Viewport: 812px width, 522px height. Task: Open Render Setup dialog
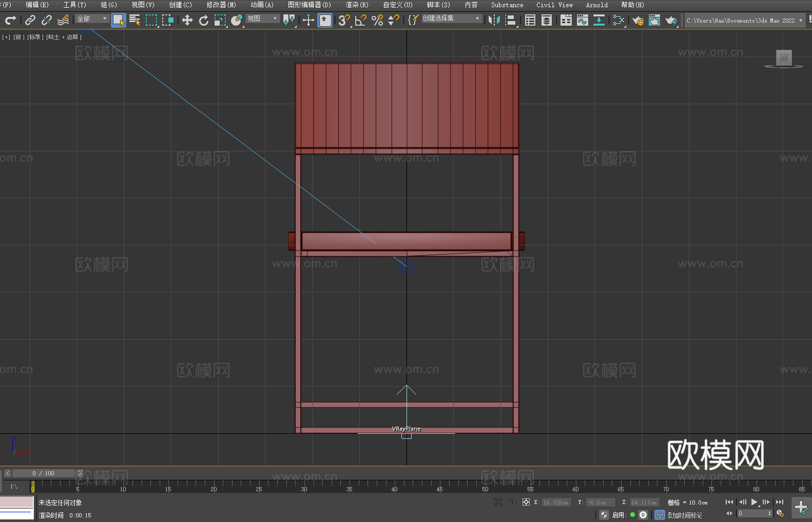point(638,20)
